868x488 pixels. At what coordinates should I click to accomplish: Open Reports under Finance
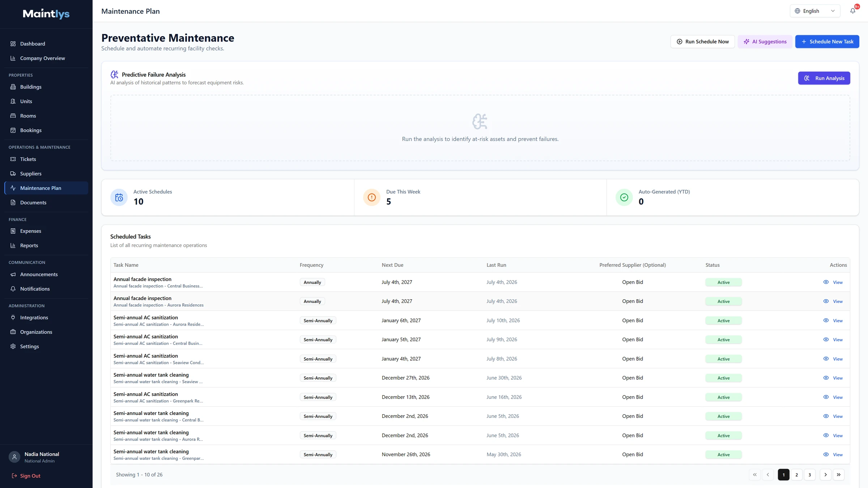46,245
